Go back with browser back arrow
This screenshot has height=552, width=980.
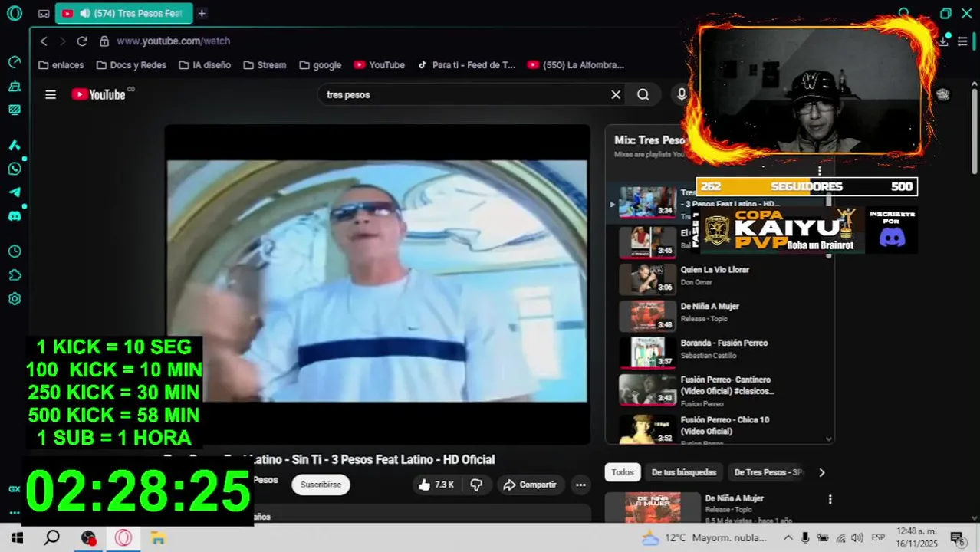tap(44, 41)
